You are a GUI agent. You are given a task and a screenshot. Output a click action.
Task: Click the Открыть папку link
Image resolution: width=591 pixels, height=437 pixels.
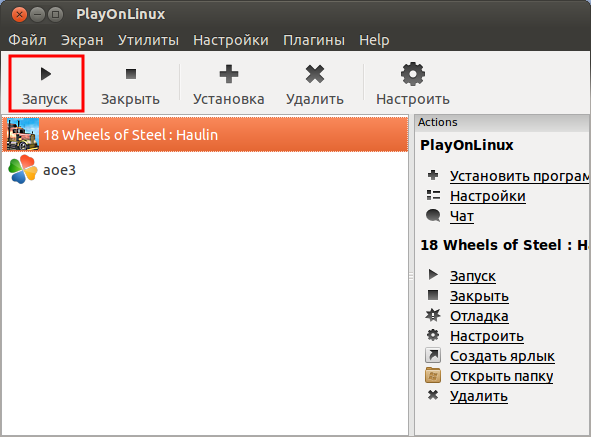tap(501, 376)
